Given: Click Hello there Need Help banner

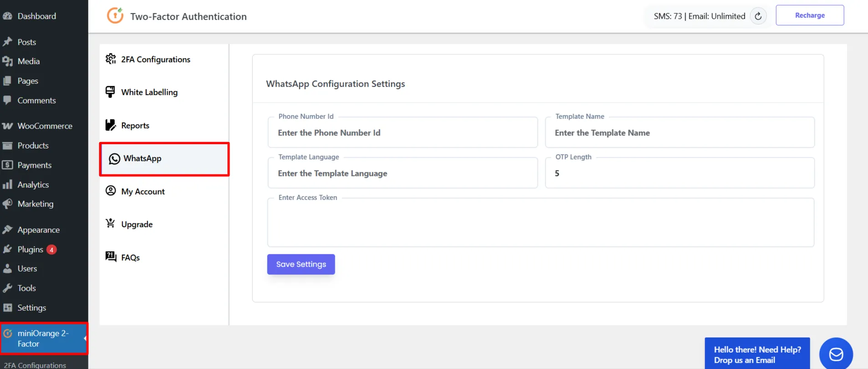Looking at the screenshot, I should pos(757,354).
